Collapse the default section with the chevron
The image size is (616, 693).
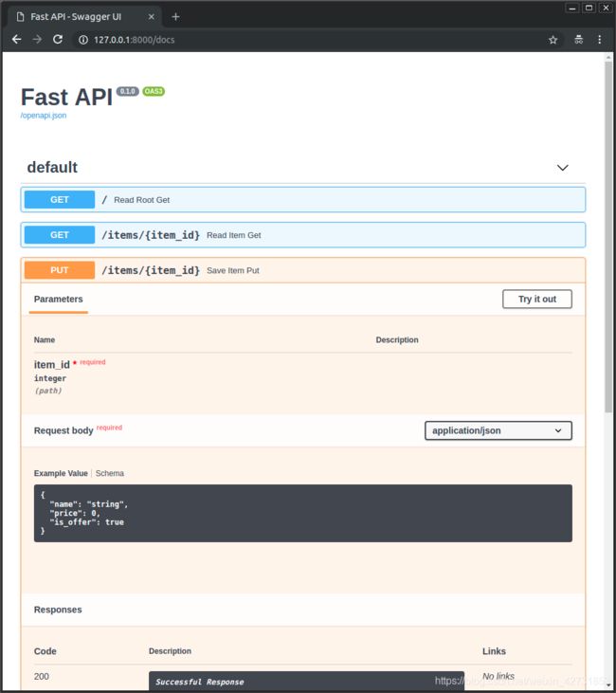(563, 168)
